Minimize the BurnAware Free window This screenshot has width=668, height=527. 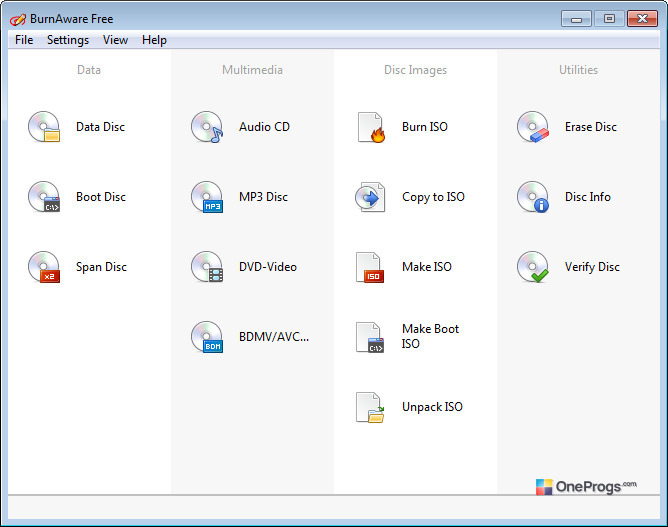tap(576, 19)
